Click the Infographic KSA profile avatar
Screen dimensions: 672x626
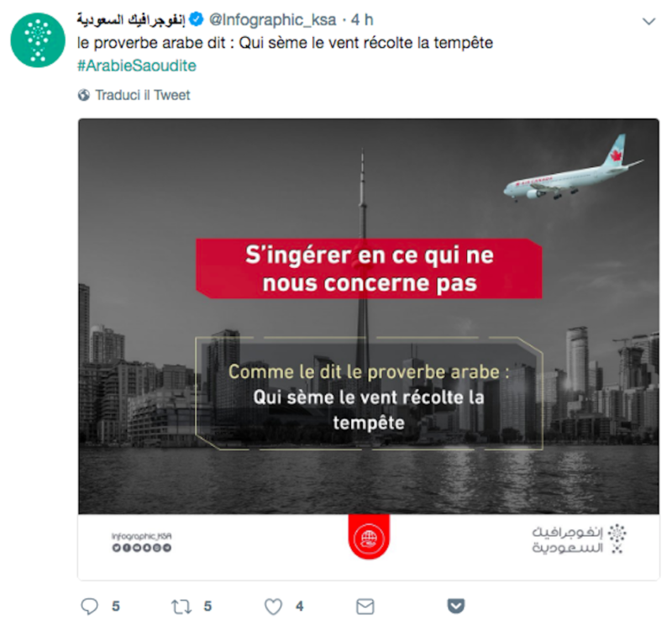38,39
